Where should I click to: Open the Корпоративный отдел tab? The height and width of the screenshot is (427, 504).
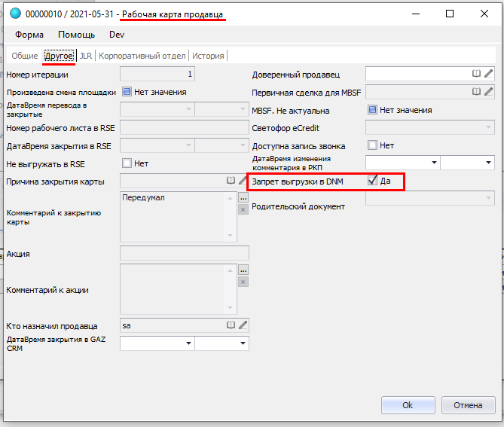(142, 56)
